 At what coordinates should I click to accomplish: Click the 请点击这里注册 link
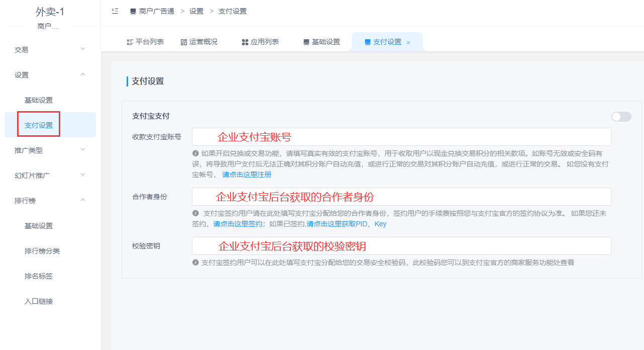coord(247,174)
